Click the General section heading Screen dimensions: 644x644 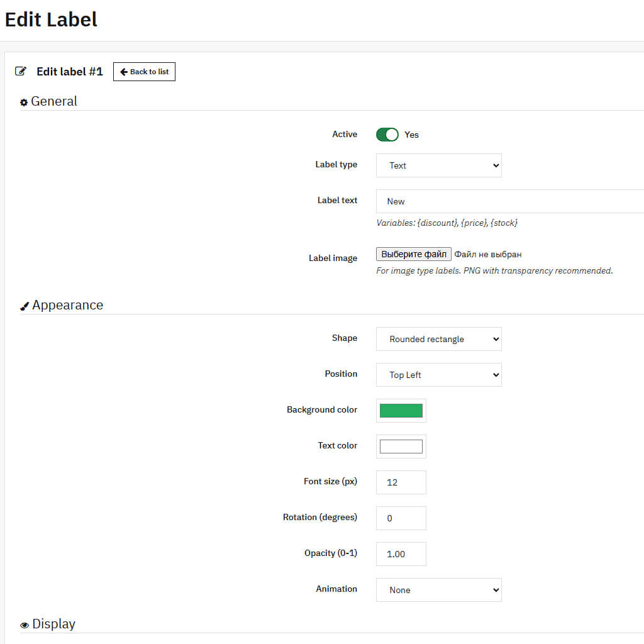point(54,101)
